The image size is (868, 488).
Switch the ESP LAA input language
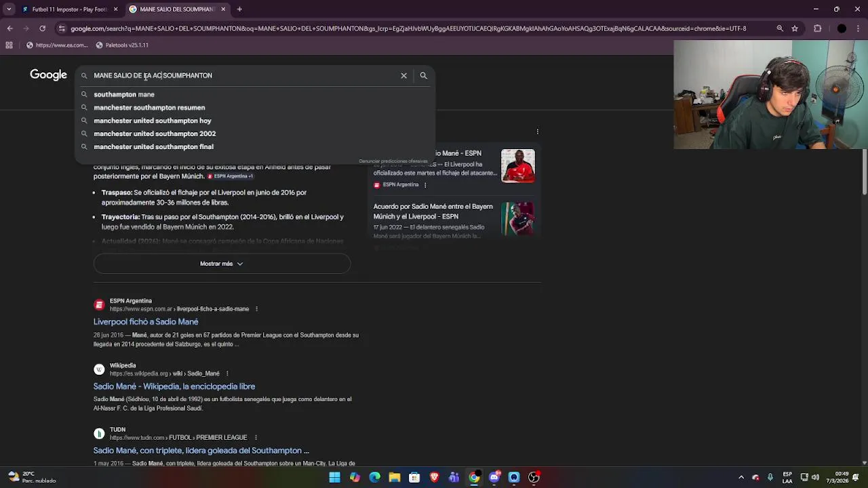(787, 477)
